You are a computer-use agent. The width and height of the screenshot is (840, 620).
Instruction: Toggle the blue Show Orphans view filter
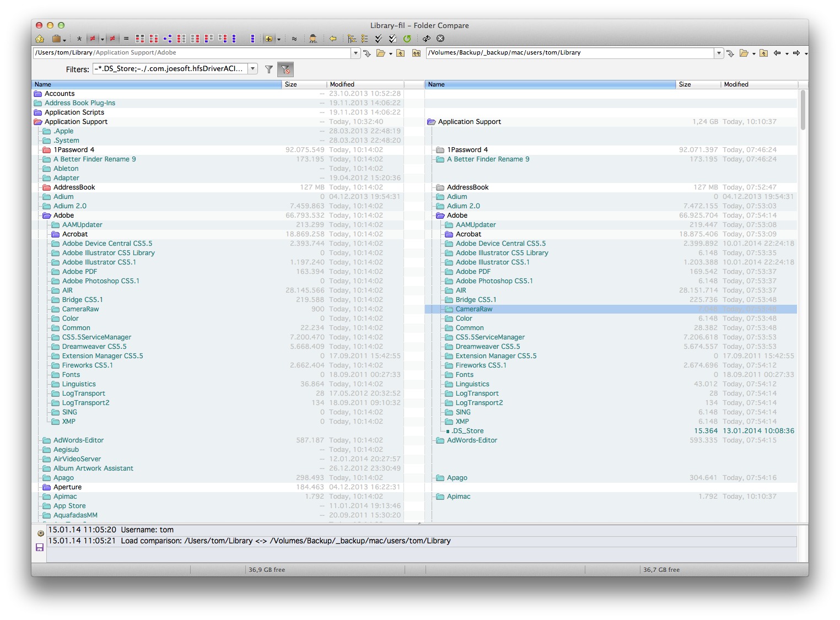pyautogui.click(x=168, y=39)
